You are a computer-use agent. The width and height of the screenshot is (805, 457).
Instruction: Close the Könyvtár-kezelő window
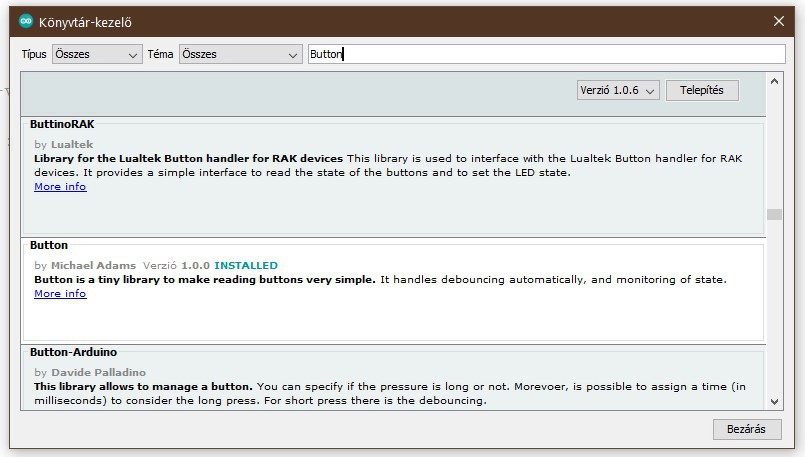pyautogui.click(x=779, y=22)
